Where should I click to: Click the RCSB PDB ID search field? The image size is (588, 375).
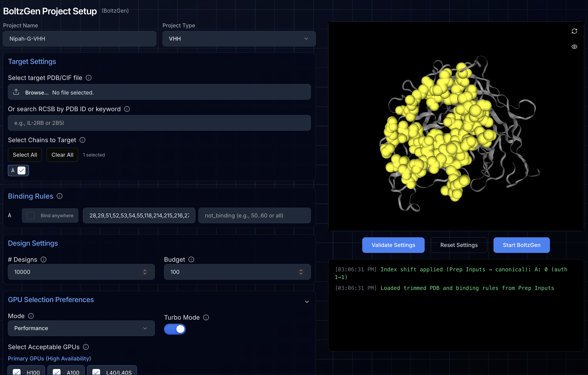159,123
